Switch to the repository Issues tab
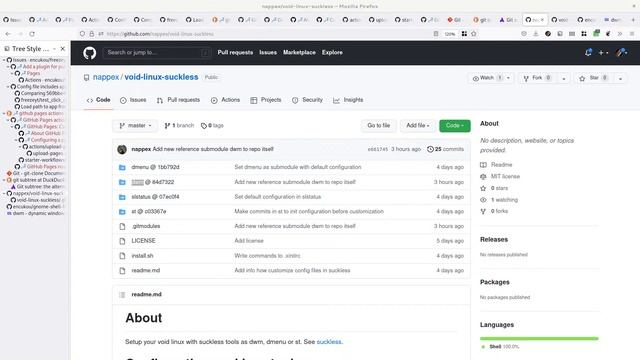Image resolution: width=640 pixels, height=360 pixels. pos(133,100)
